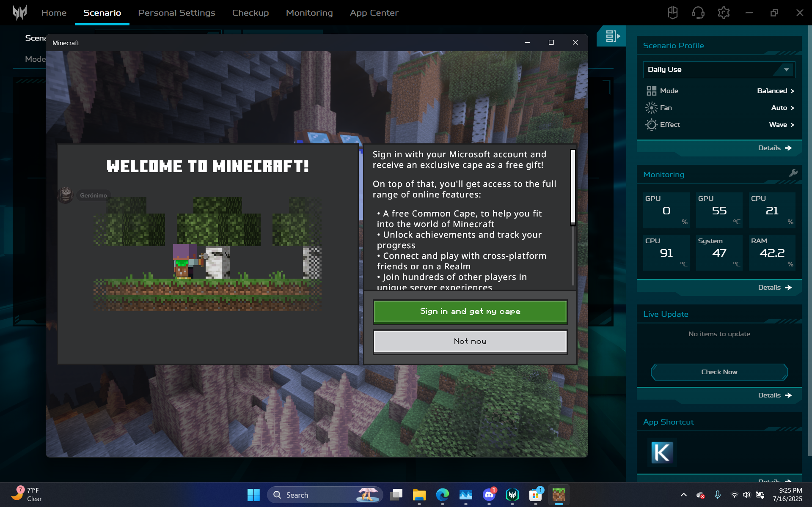Click the OneDrive sync error tray icon
The image size is (812, 507).
coord(700,495)
